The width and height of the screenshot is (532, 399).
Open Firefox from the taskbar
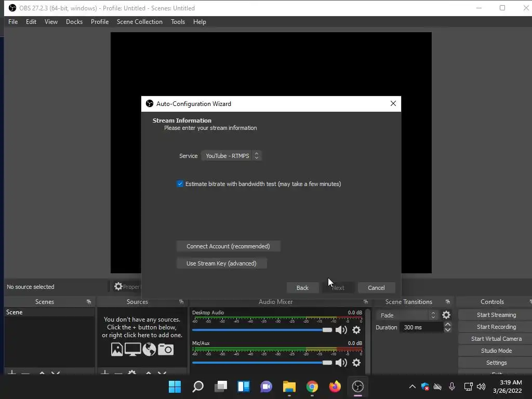coord(335,387)
